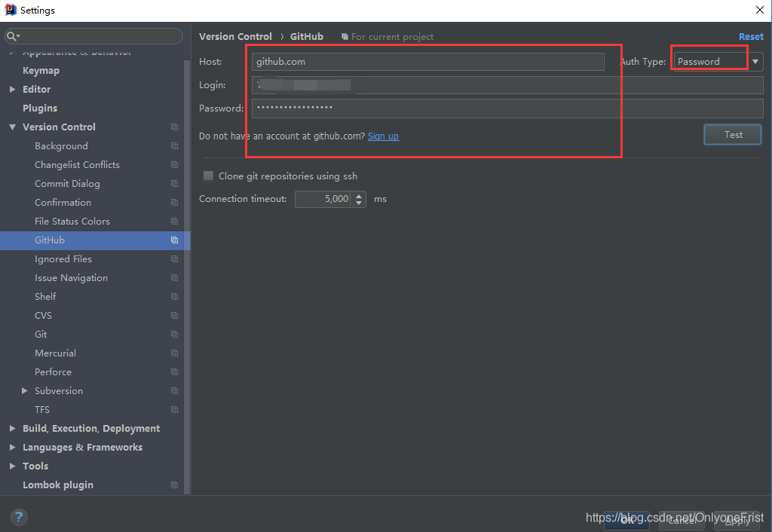This screenshot has width=772, height=532.
Task: Select Shelf settings page
Action: (45, 296)
